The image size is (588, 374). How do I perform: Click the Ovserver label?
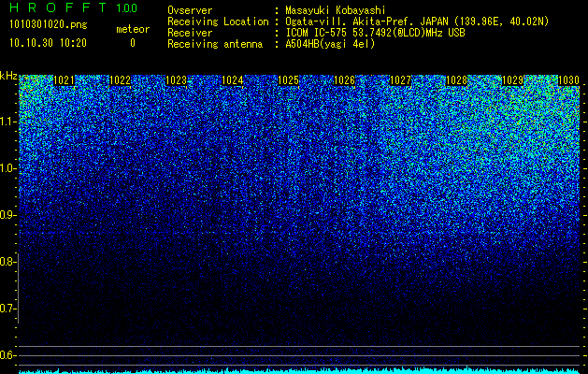[x=190, y=10]
